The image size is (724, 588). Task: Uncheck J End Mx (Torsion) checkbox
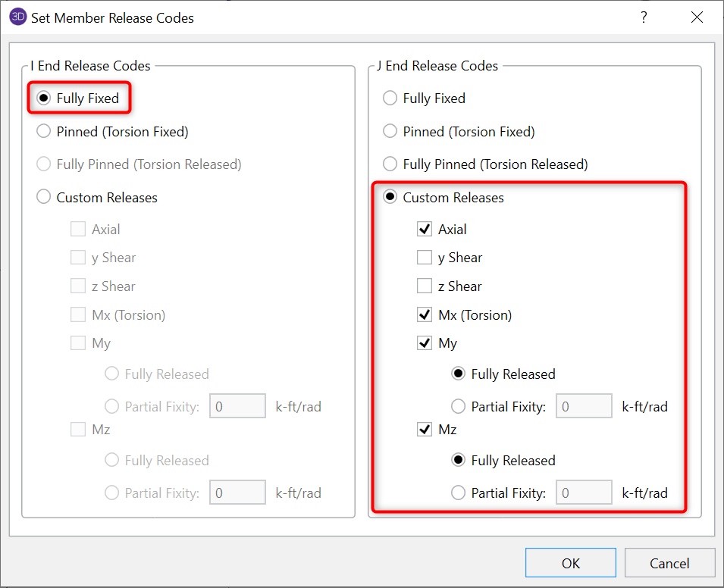coord(425,315)
